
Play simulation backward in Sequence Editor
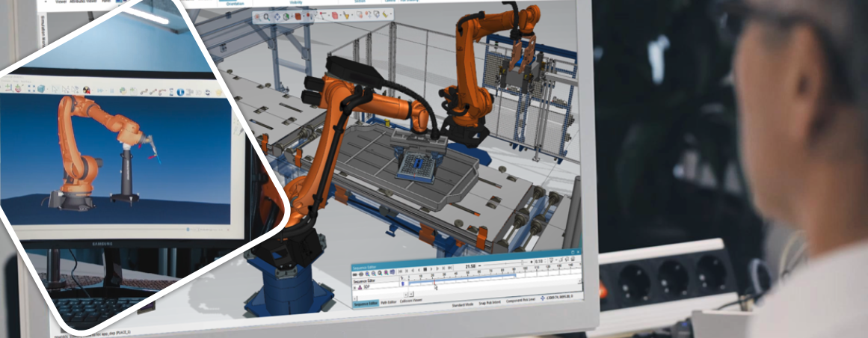pos(419,270)
